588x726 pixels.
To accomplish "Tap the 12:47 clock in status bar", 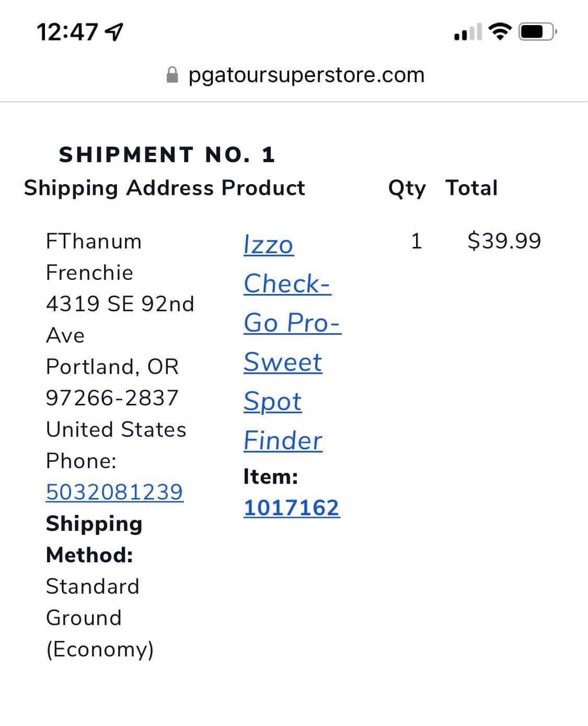I will (x=67, y=32).
